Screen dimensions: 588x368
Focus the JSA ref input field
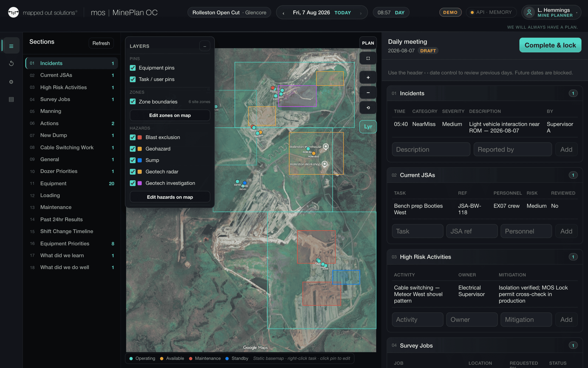pyautogui.click(x=472, y=231)
